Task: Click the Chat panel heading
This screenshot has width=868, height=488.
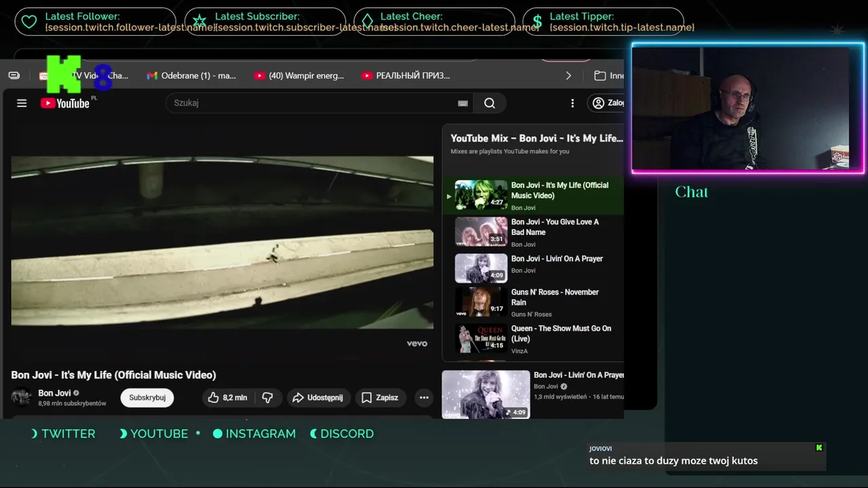Action: click(x=692, y=192)
